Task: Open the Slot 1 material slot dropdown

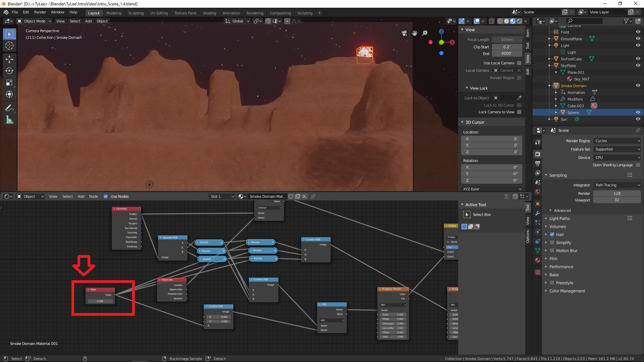Action: pos(222,196)
